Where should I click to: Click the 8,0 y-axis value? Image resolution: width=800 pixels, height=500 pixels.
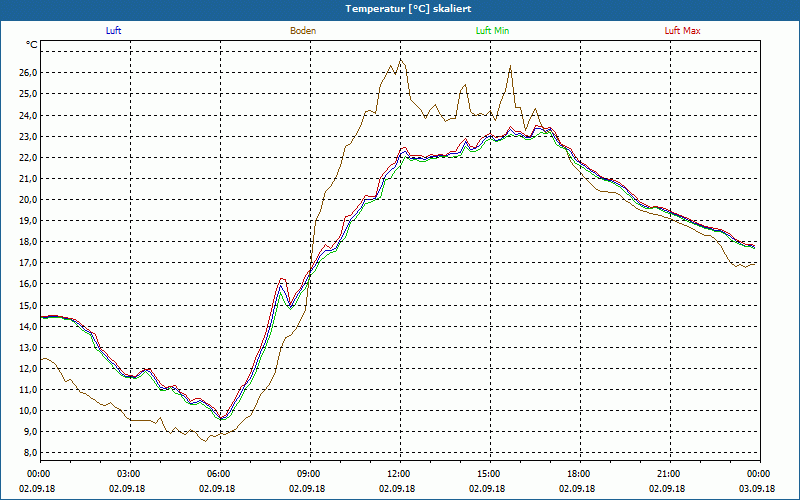[x=31, y=453]
